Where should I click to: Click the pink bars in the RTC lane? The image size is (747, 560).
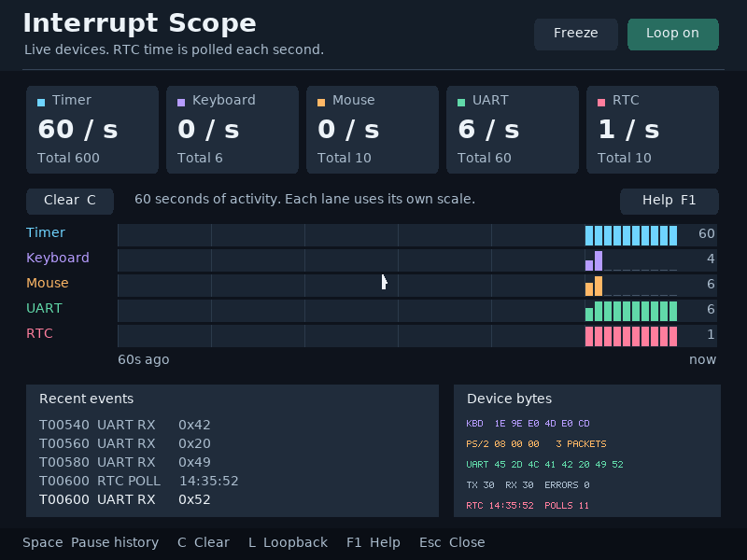631,336
